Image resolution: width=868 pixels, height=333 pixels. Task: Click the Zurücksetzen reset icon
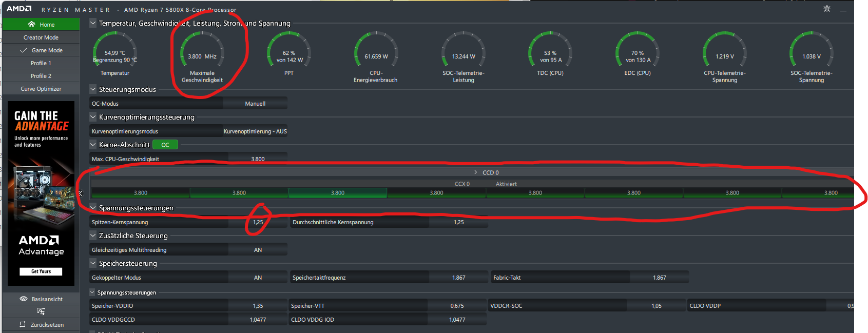pos(23,324)
